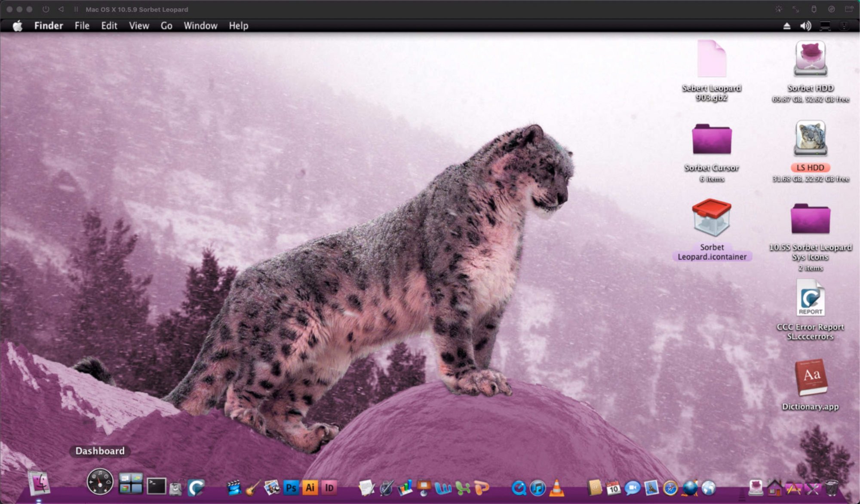Launch Terminal from the dock

click(x=156, y=486)
